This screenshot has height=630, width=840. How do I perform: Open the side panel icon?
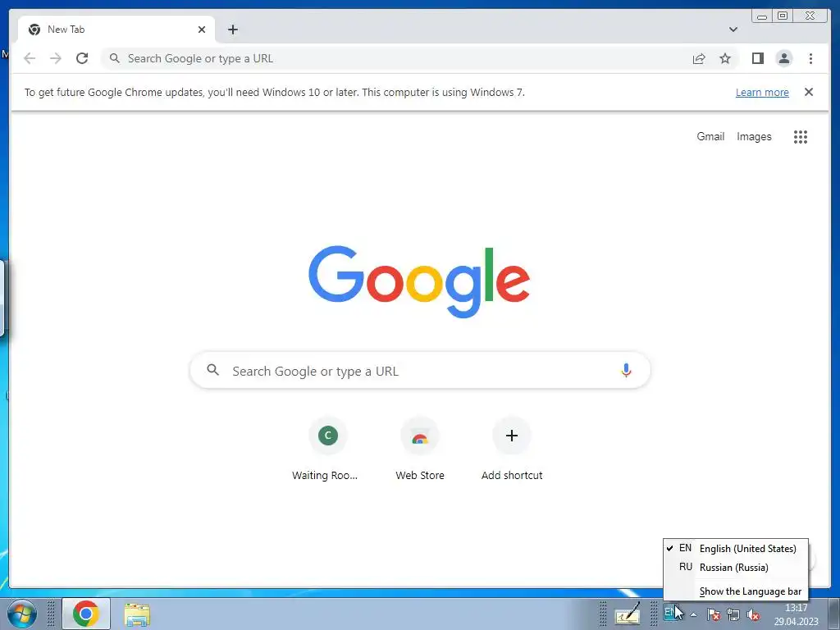click(757, 58)
